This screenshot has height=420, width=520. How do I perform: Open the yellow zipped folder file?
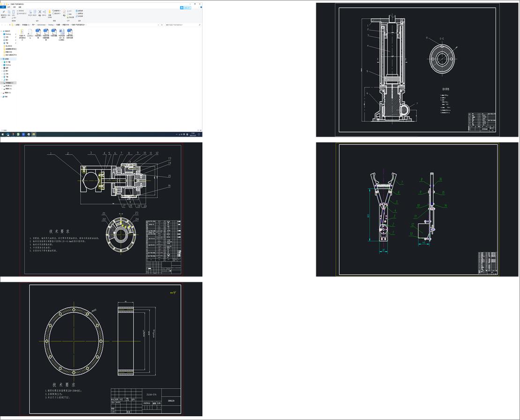22,32
